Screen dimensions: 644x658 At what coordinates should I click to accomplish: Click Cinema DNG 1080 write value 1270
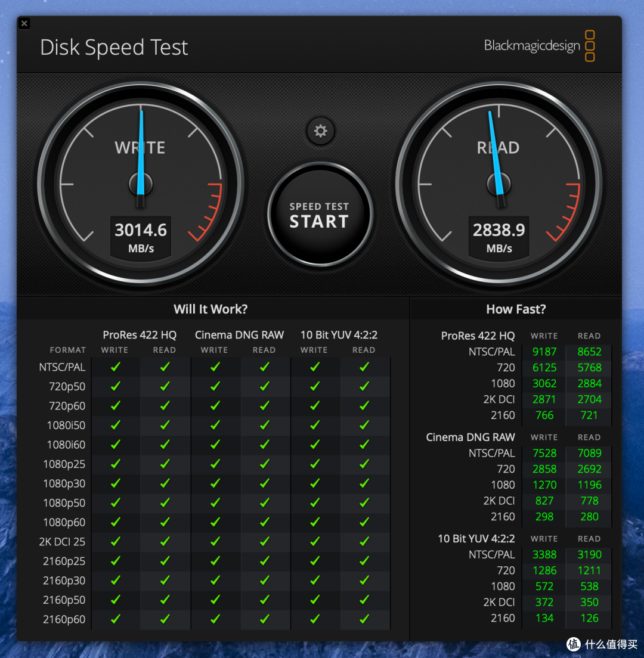pyautogui.click(x=544, y=485)
